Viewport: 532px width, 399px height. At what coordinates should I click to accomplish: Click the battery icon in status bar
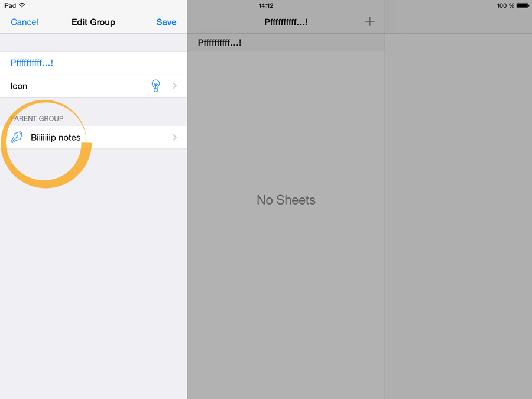point(523,5)
